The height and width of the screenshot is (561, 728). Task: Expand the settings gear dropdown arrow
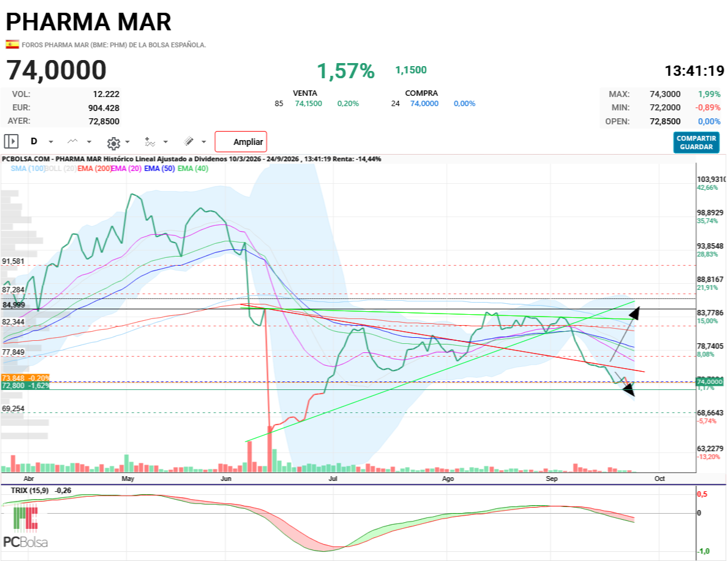click(127, 142)
